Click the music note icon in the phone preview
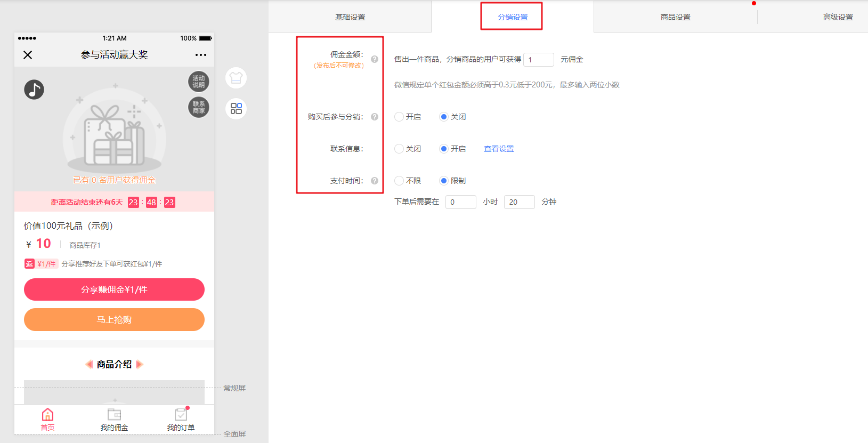Viewport: 868px width, 443px height. click(34, 90)
